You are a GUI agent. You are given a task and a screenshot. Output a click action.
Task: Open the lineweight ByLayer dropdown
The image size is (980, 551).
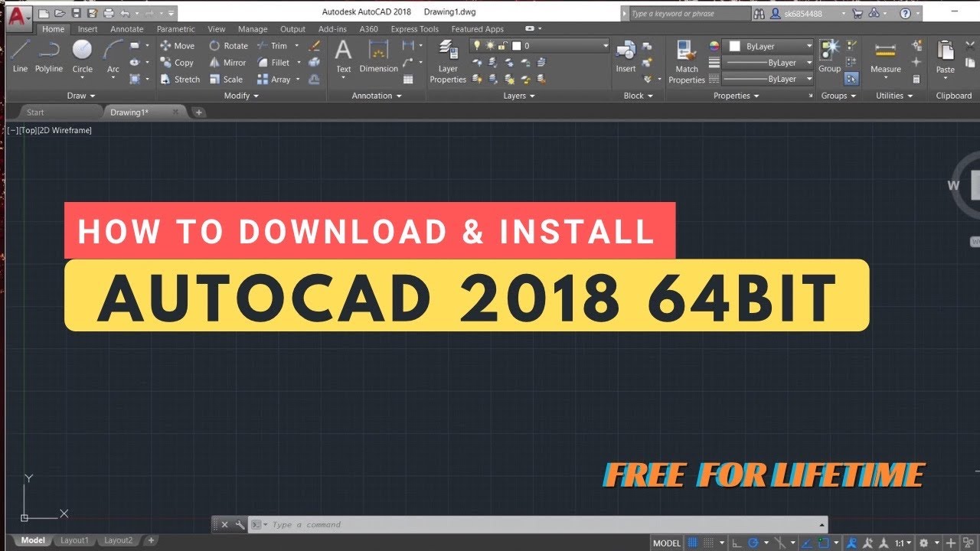[x=768, y=63]
